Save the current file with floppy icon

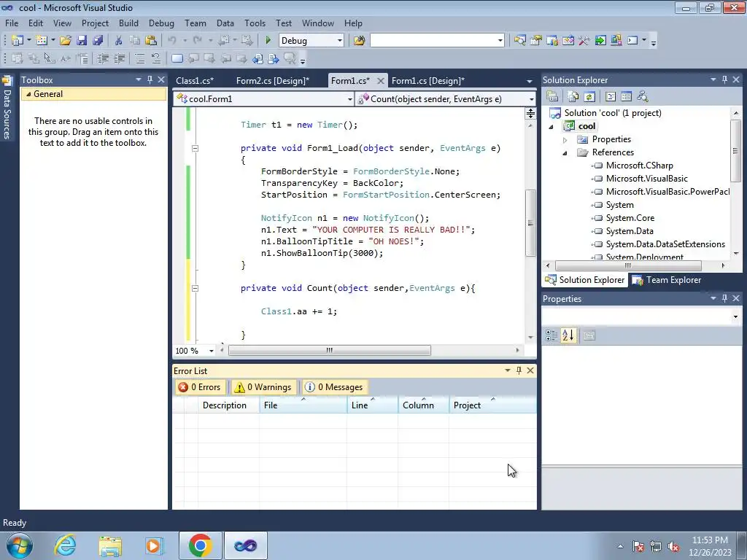pos(82,41)
